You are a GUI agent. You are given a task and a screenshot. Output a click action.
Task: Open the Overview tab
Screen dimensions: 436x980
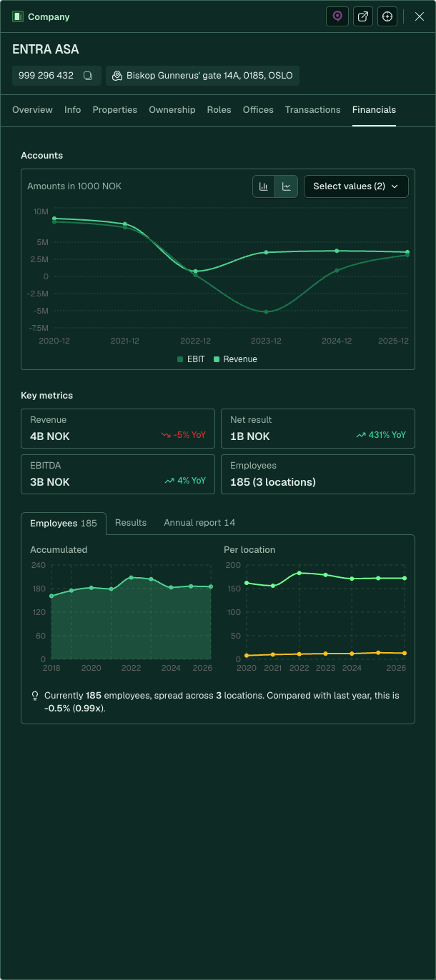pyautogui.click(x=32, y=110)
